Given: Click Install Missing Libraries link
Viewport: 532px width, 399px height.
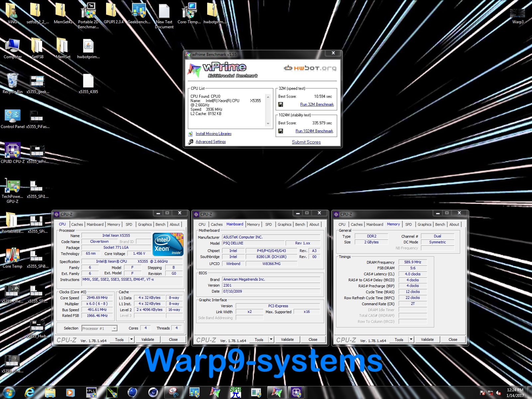Looking at the screenshot, I should [x=213, y=134].
